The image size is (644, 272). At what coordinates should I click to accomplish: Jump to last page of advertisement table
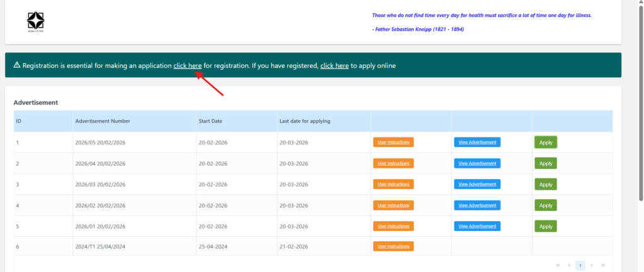[602, 266]
